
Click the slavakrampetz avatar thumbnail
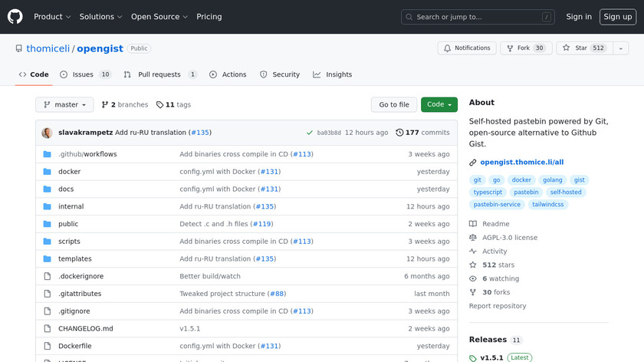pos(48,133)
